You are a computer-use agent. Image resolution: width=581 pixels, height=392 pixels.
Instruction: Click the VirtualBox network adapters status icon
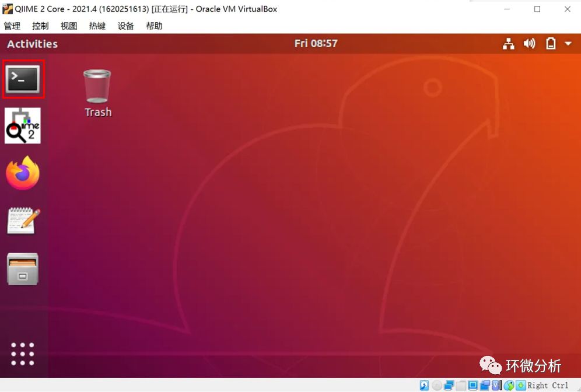point(449,386)
